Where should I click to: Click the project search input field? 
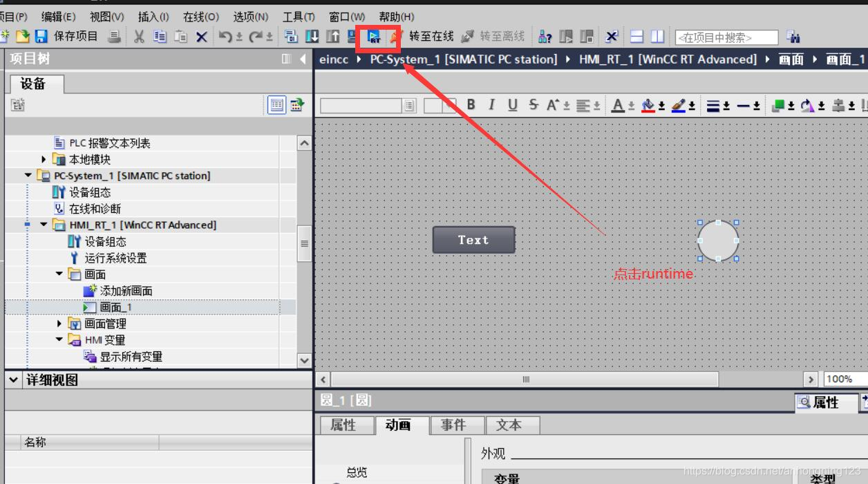[x=726, y=37]
